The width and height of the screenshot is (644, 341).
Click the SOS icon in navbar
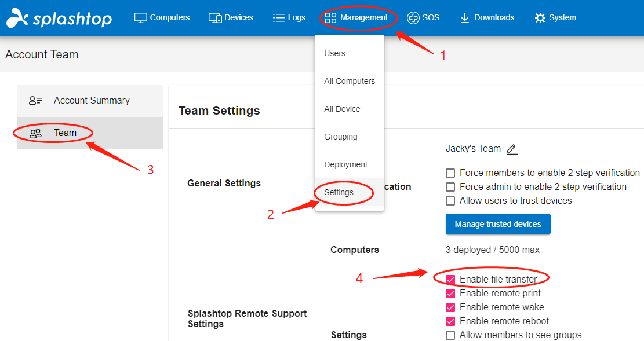413,18
